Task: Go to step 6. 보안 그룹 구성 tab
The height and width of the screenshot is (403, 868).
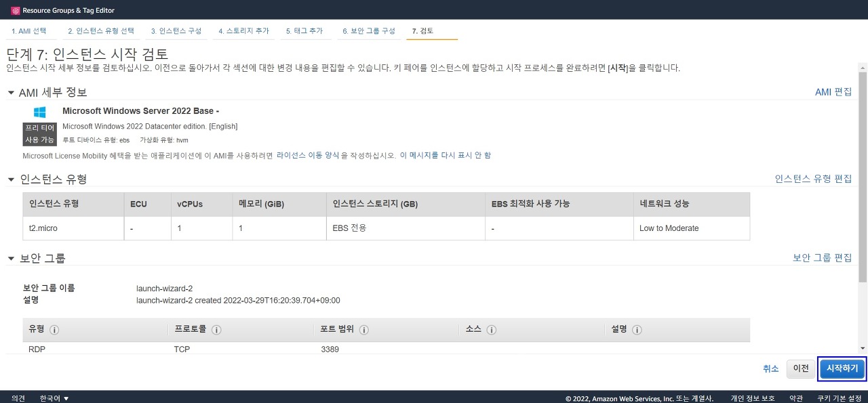Action: pos(369,31)
